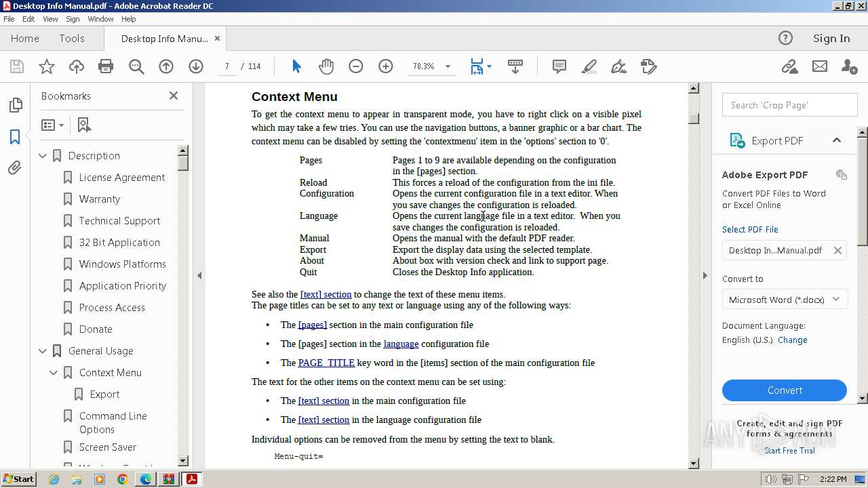Remove the selected Desktop Info Manual.pdf file
Screen dimensions: 868x488
pyautogui.click(x=837, y=250)
